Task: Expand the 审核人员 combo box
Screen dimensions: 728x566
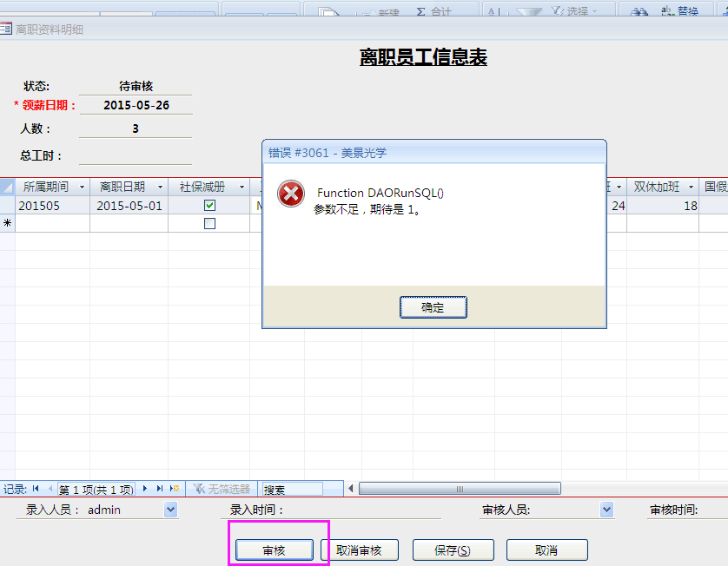Action: pos(606,510)
